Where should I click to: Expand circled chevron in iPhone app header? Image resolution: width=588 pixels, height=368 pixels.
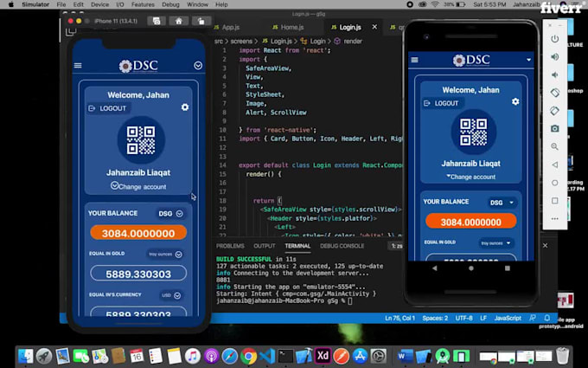pos(198,66)
